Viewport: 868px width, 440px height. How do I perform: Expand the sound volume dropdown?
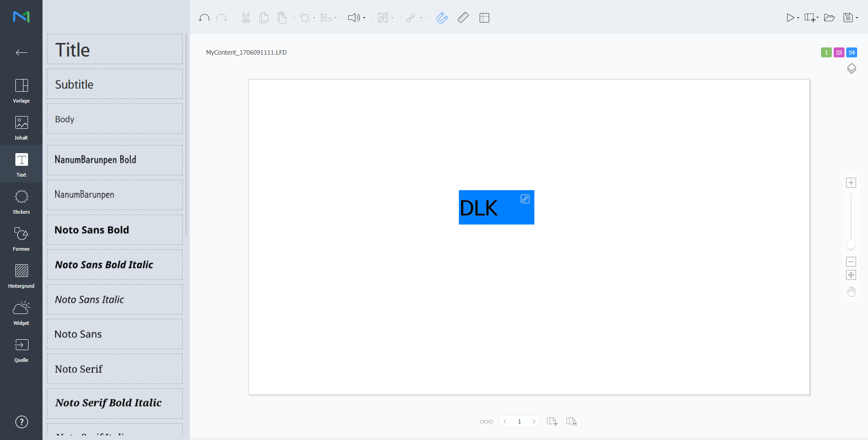tap(364, 18)
